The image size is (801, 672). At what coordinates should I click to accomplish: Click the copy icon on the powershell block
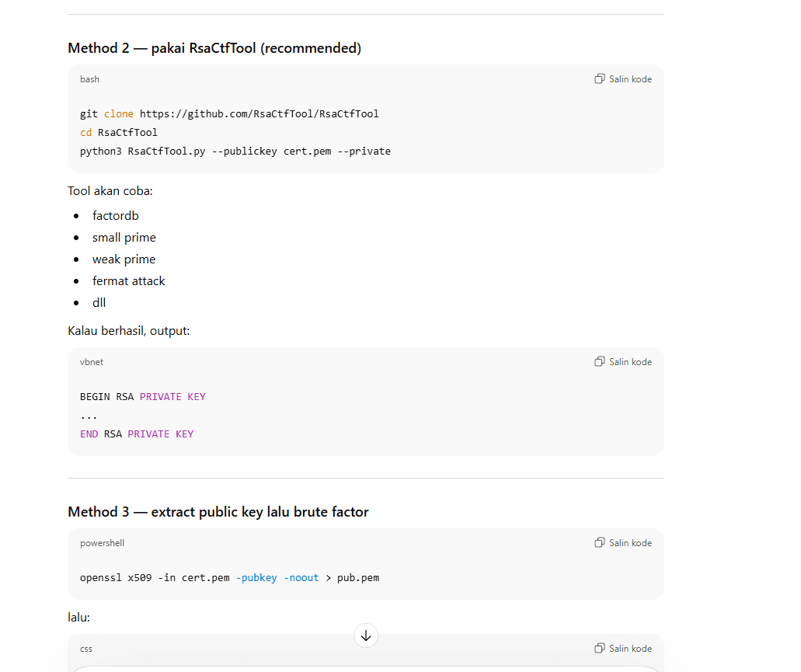click(600, 543)
